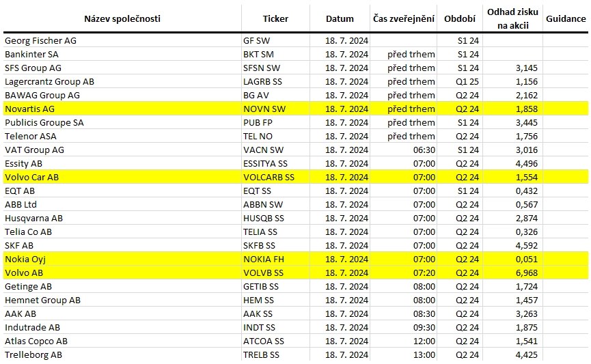Select release time '12:00' for Atlas Copco

tap(424, 341)
